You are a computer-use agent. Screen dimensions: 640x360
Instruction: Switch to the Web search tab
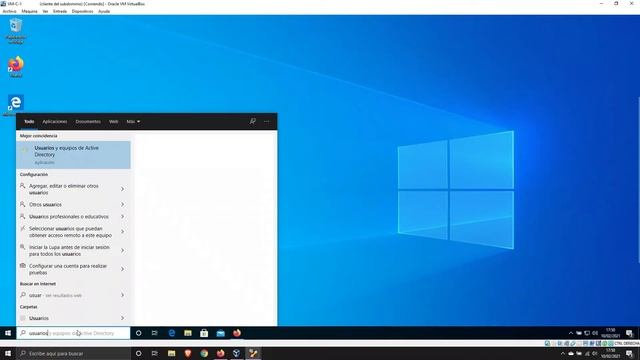tap(113, 122)
